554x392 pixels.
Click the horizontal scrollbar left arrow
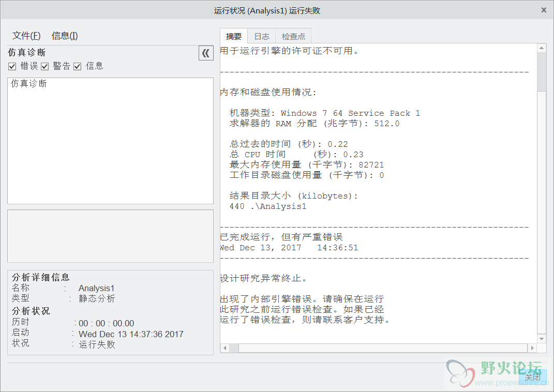[x=224, y=348]
